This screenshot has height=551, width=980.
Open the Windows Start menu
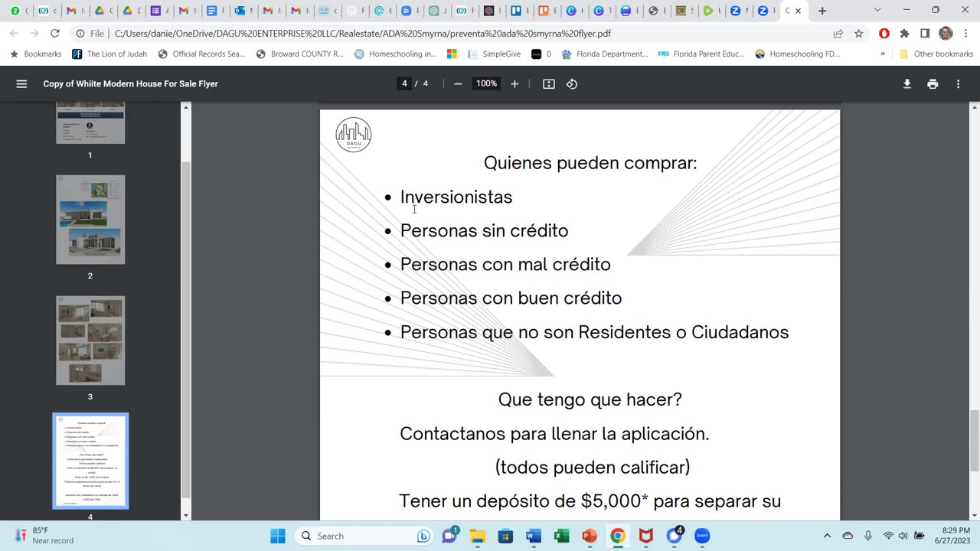coord(278,536)
